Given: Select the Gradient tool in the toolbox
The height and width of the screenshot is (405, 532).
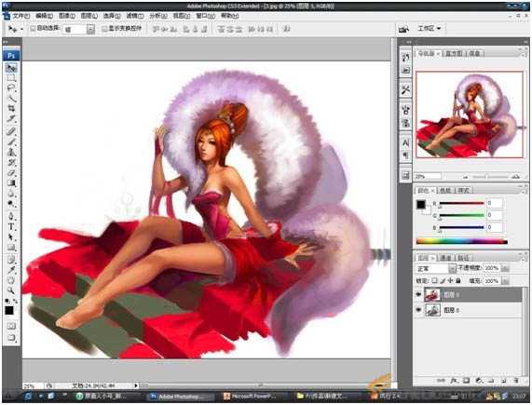Looking at the screenshot, I should pos(11,183).
